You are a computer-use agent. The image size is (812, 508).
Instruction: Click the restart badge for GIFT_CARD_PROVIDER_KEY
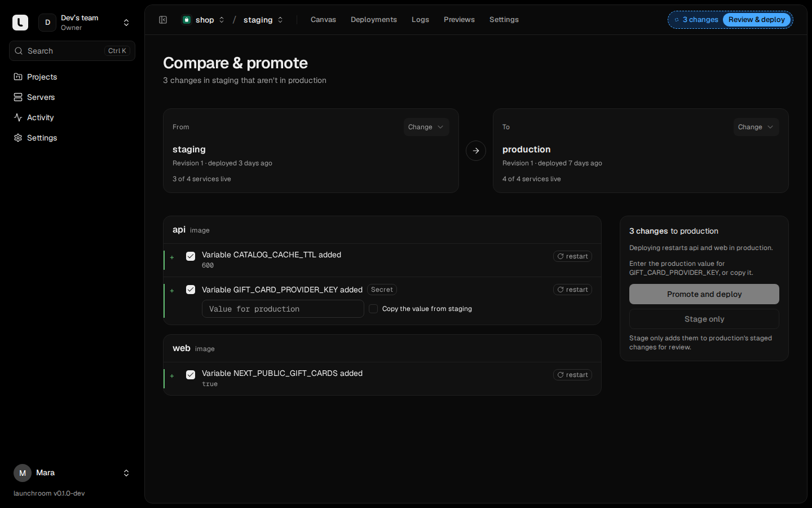pos(572,290)
